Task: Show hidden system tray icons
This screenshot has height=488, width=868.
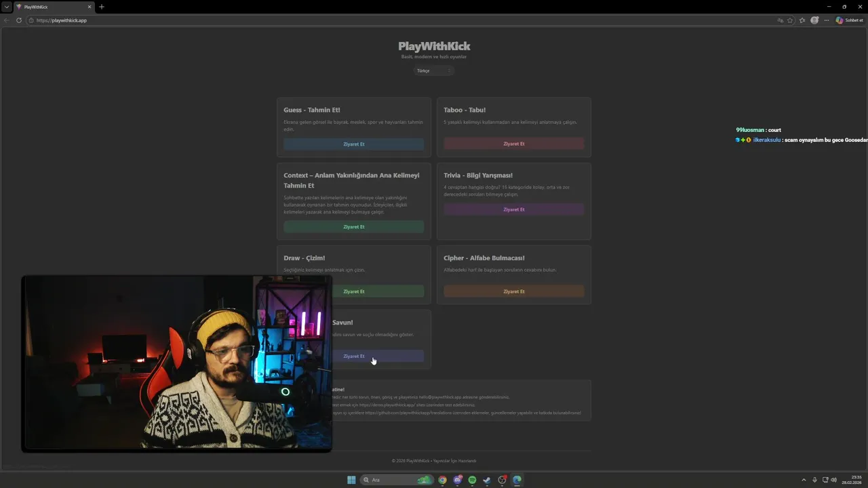Action: point(804,480)
